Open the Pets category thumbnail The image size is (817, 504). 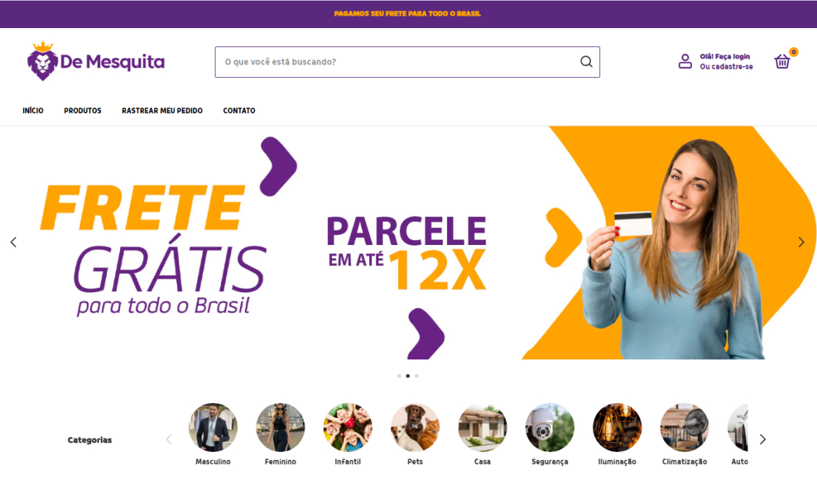click(415, 427)
